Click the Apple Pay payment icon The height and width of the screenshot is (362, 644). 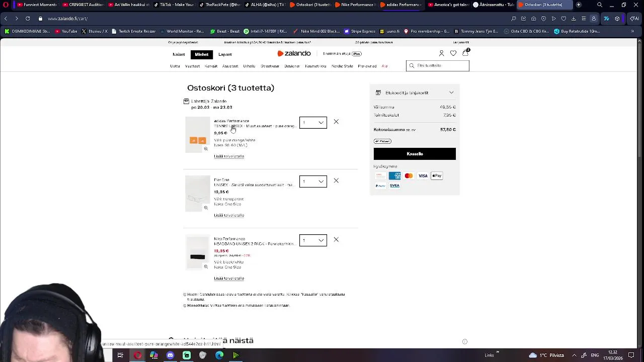tap(437, 176)
